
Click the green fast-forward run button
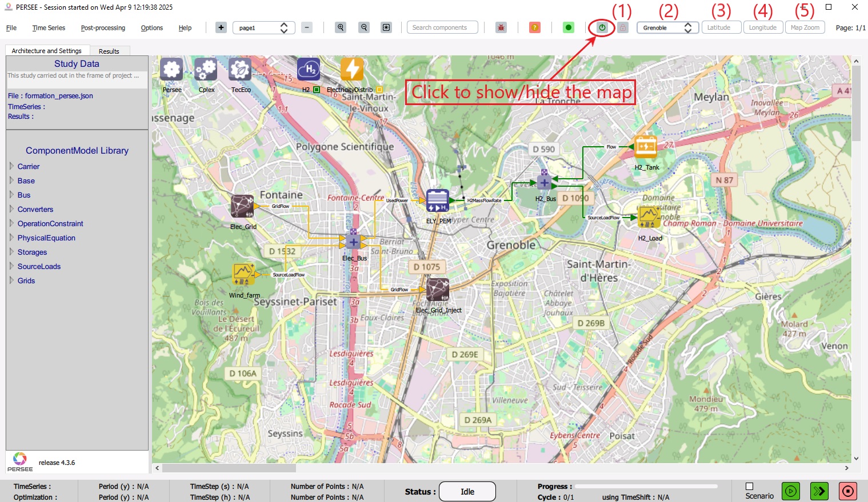[x=819, y=491]
